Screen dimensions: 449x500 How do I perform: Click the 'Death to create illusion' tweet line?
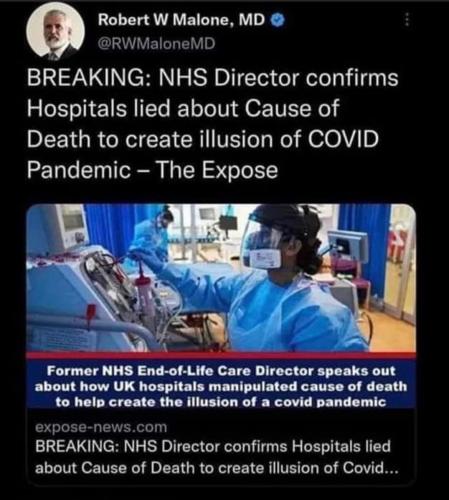pyautogui.click(x=203, y=139)
